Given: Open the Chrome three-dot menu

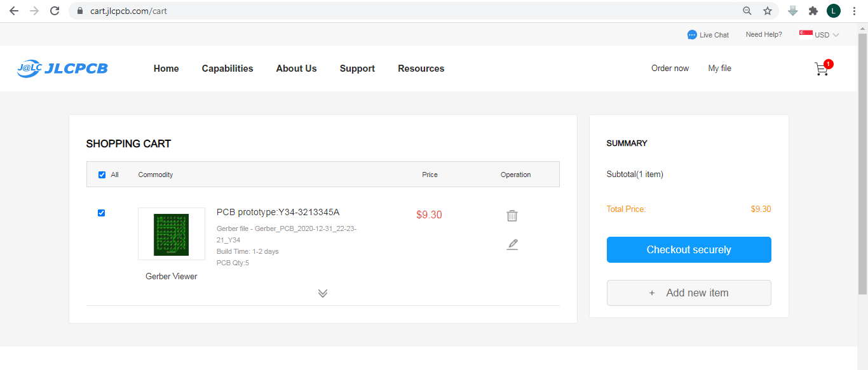Looking at the screenshot, I should [853, 11].
